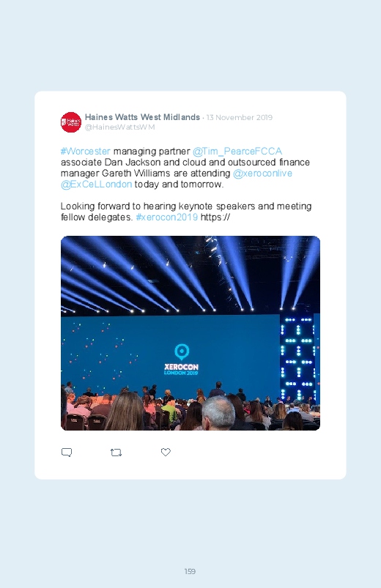The height and width of the screenshot is (588, 381).
Task: Click the @HainesWattsWM handle
Action: 119,127
